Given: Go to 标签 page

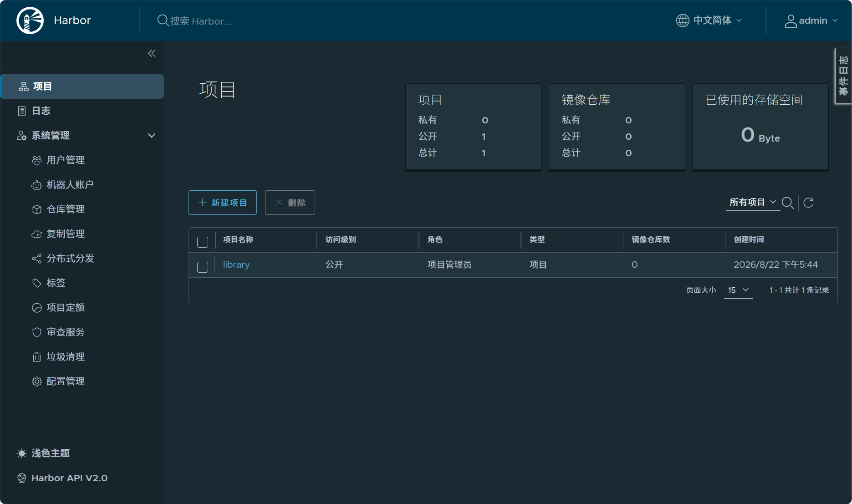Looking at the screenshot, I should pyautogui.click(x=56, y=283).
